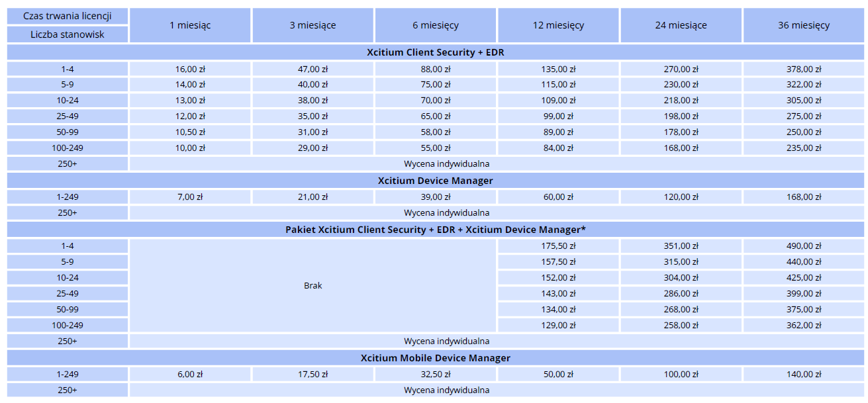Image resolution: width=868 pixels, height=403 pixels.
Task: Select the 175,50 zł bundle price
Action: pos(558,246)
